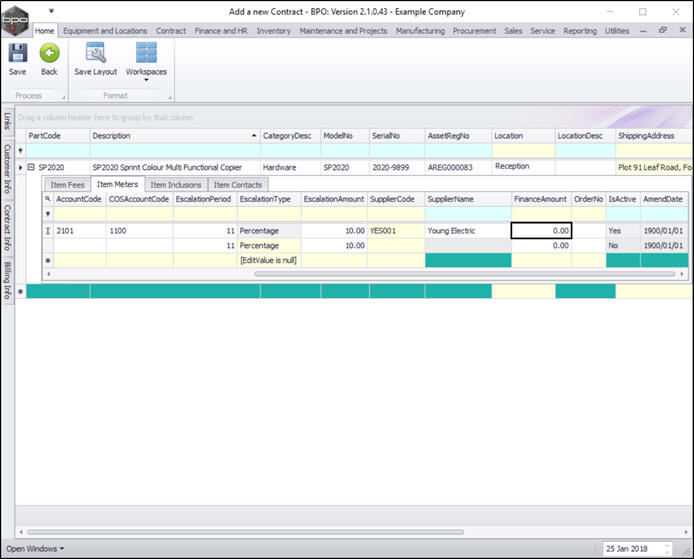
Task: Switch to the Item Fees tab
Action: (x=67, y=185)
